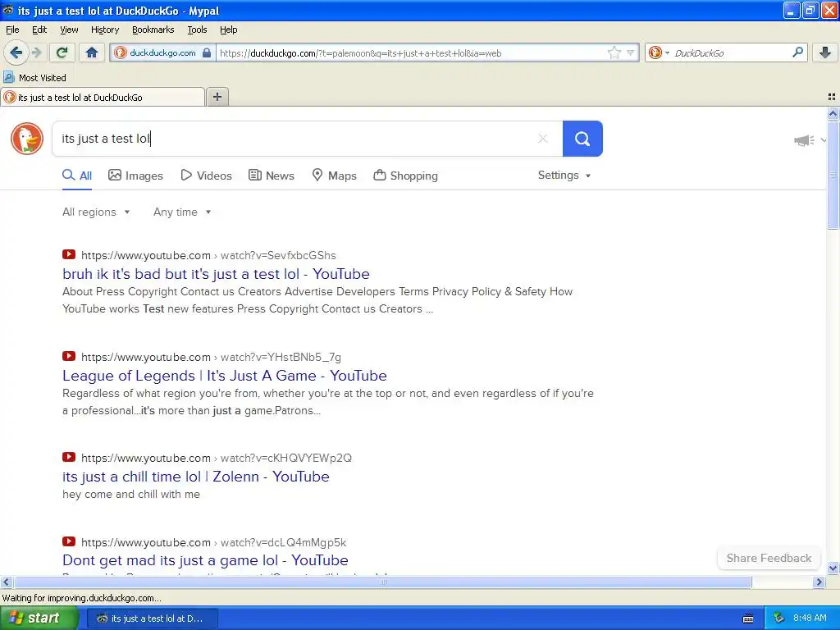Open 'bruh ik it's bad but it's just a test lol' result

pos(216,274)
